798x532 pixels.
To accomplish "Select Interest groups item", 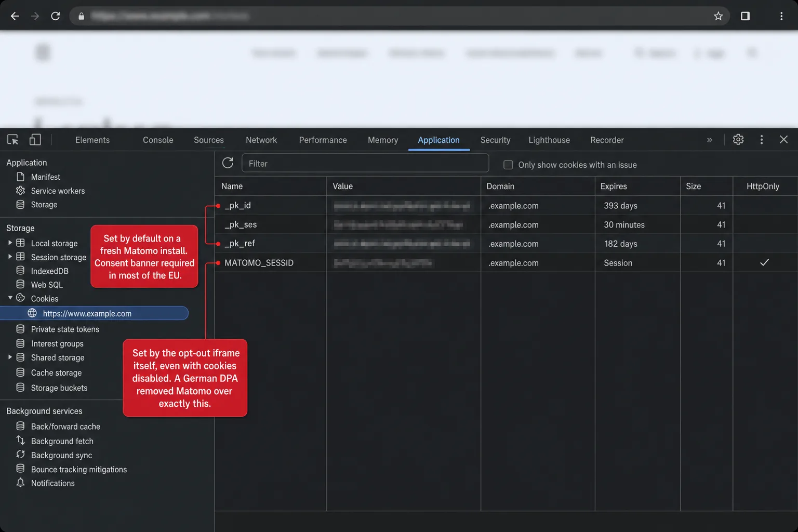I will coord(57,344).
